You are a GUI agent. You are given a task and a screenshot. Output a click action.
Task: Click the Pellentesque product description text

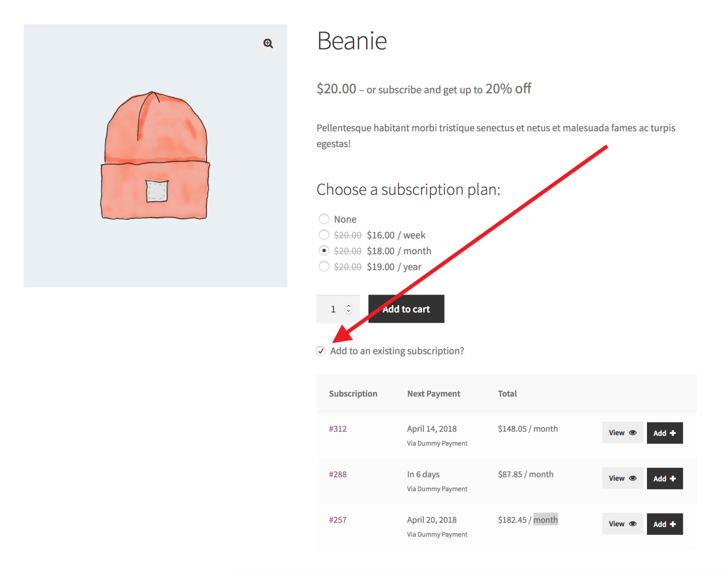(x=496, y=136)
